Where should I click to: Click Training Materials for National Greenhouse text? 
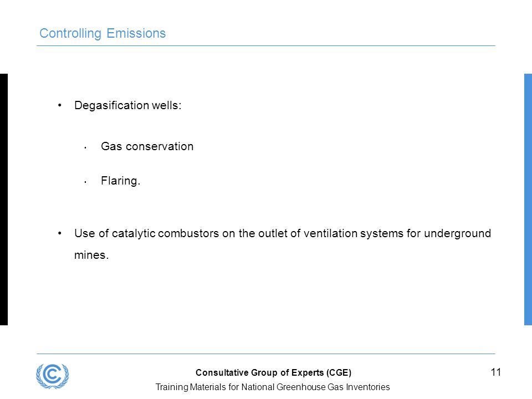pyautogui.click(x=273, y=387)
